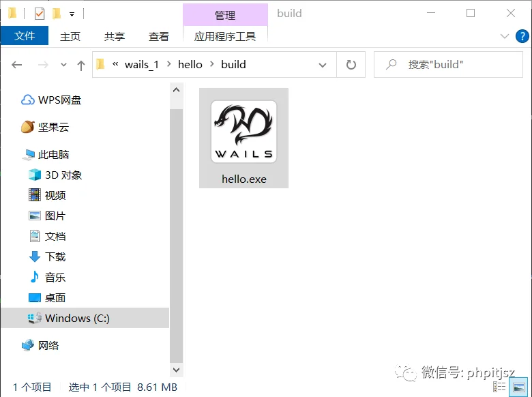Screen dimensions: 532x397
Task: Click the 此电脑 computer icon
Action: tap(29, 155)
